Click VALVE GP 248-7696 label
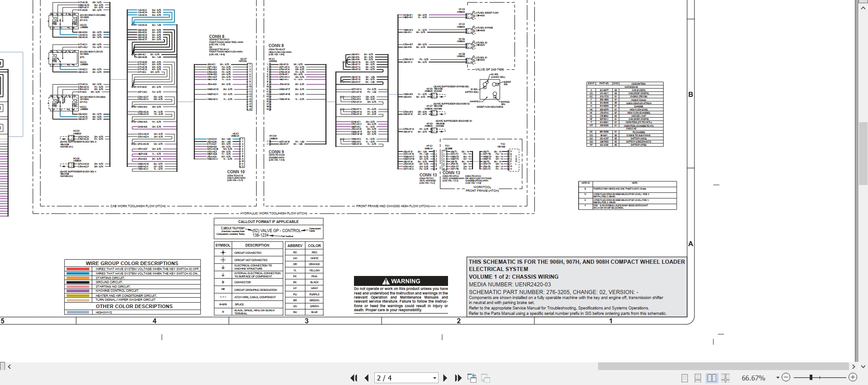 click(489, 70)
